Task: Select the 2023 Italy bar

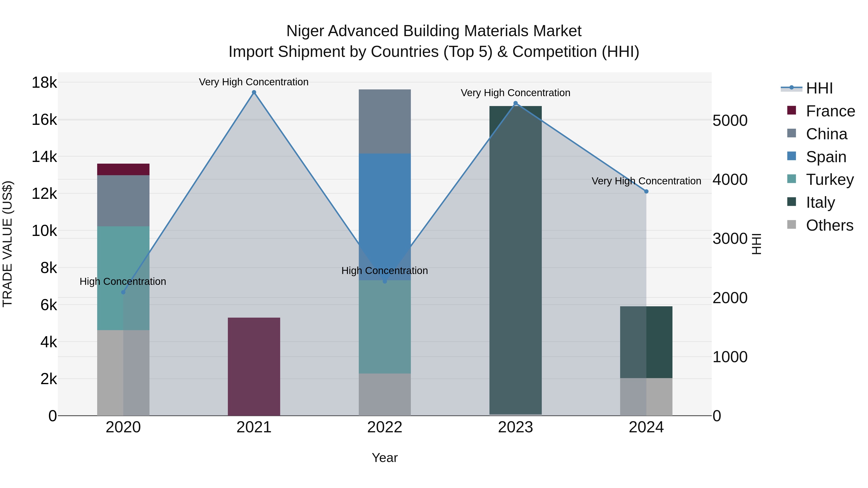Action: 515,260
